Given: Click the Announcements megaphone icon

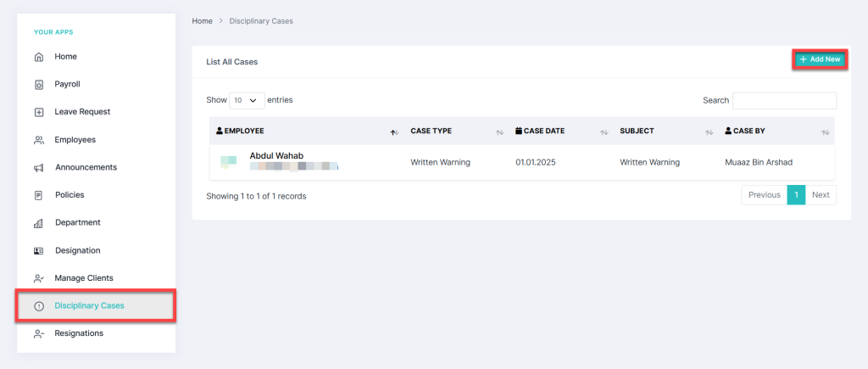Looking at the screenshot, I should (x=39, y=168).
